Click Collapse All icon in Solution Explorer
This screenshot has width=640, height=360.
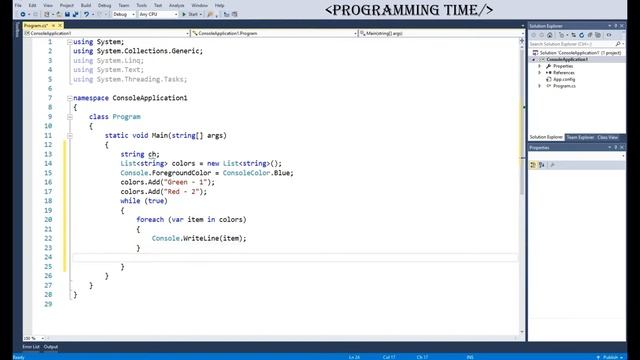[x=590, y=35]
